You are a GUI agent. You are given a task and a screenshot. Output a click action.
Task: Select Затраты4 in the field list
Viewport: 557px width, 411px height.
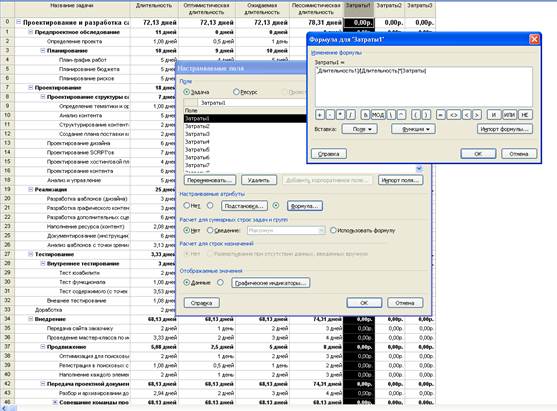click(244, 142)
